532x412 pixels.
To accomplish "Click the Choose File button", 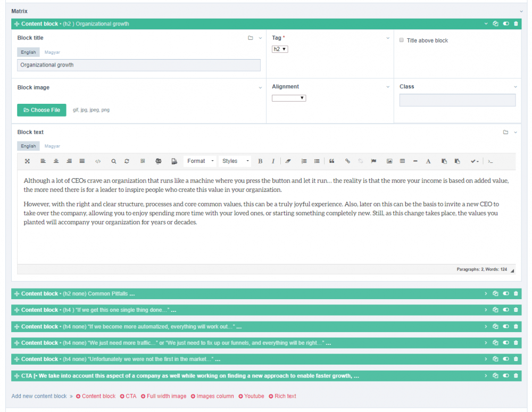I will [41, 110].
